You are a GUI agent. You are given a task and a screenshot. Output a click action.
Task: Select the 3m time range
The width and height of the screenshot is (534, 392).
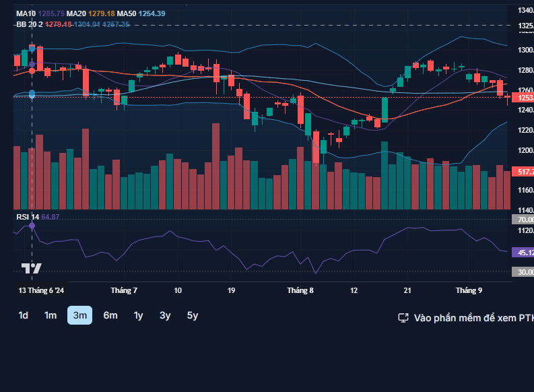tap(79, 315)
